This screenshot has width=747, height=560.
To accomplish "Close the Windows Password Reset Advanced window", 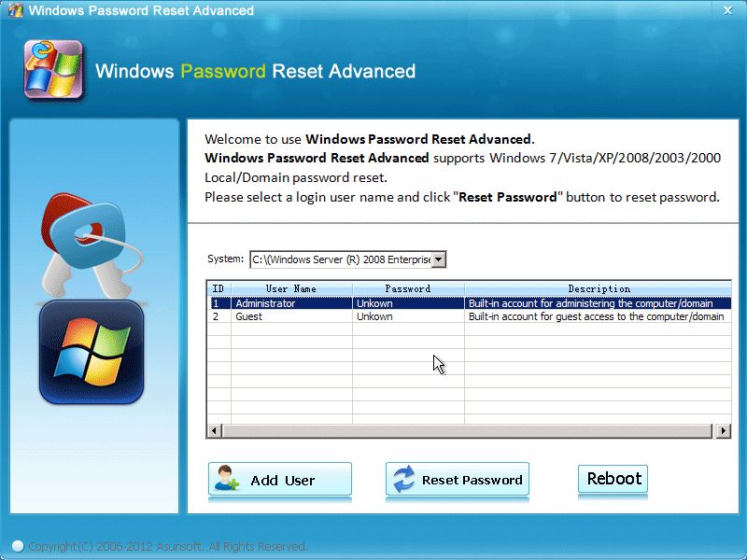I will [728, 10].
